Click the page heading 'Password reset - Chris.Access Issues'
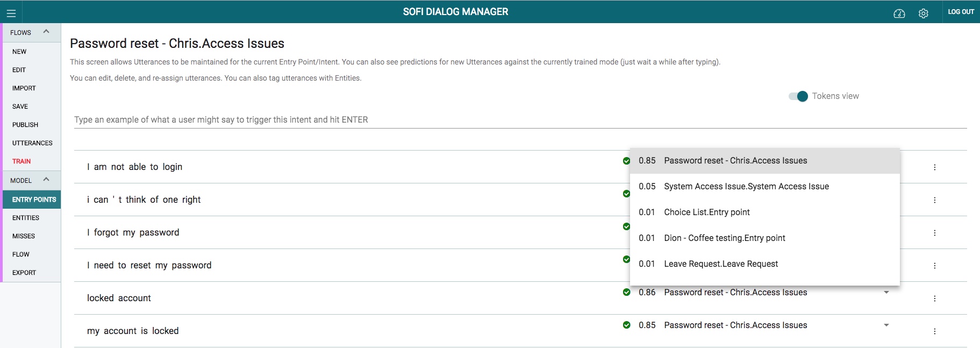Viewport: 980px width, 348px height. [x=177, y=44]
